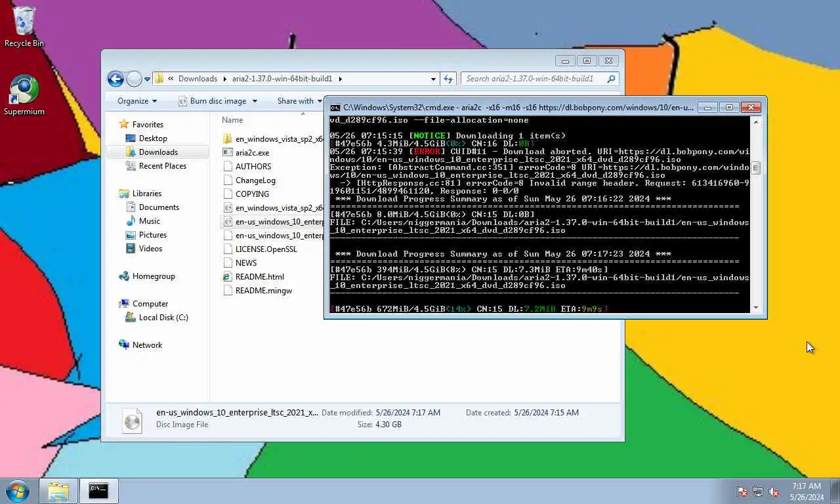This screenshot has width=840, height=504.
Task: Click Windows Explorer taskbar button
Action: coord(58,491)
